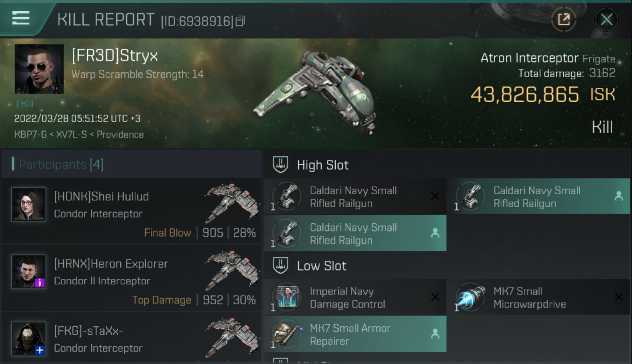View Shei Hullud's portrait
The image size is (632, 364).
pyautogui.click(x=28, y=204)
